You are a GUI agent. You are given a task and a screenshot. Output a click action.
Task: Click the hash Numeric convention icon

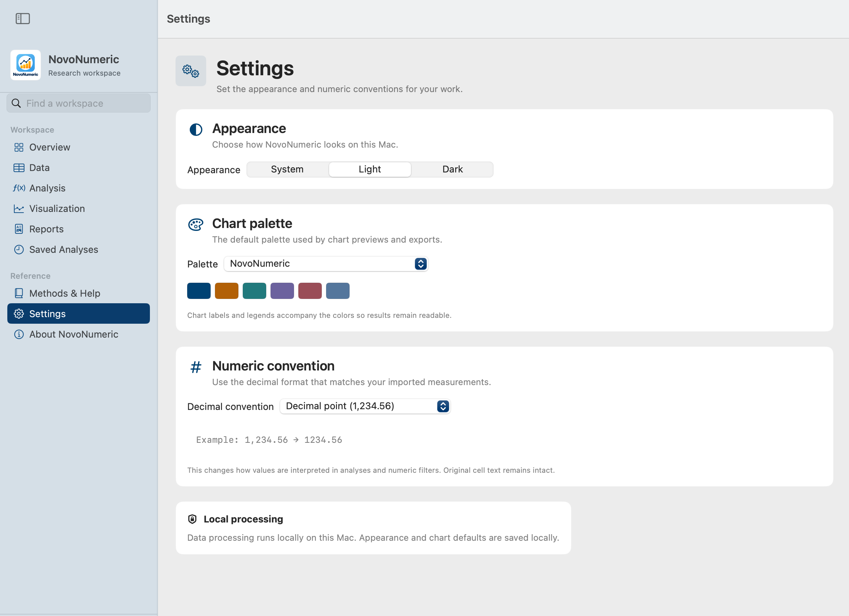tap(196, 367)
